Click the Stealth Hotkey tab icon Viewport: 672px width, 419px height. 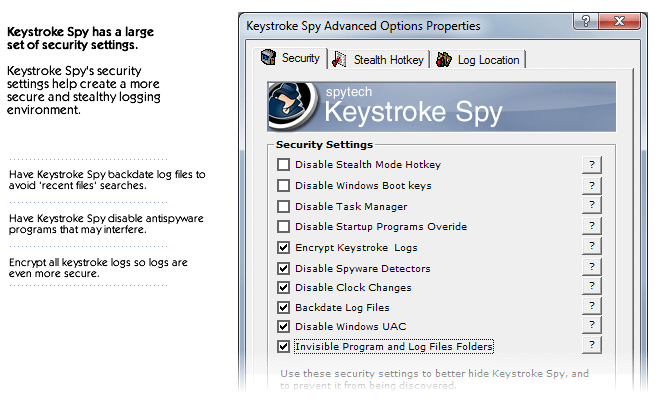[x=340, y=60]
